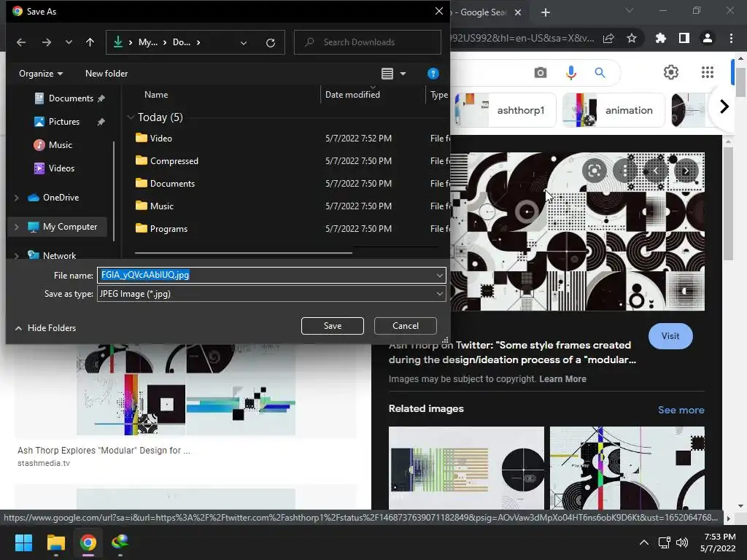The height and width of the screenshot is (560, 747).
Task: Open a new Chrome tab
Action: [x=546, y=12]
